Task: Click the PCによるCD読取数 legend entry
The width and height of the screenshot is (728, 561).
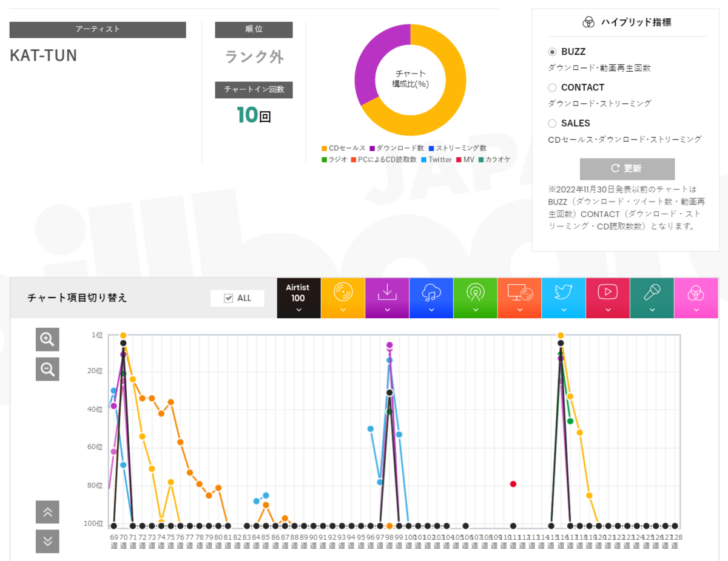Action: click(x=383, y=160)
